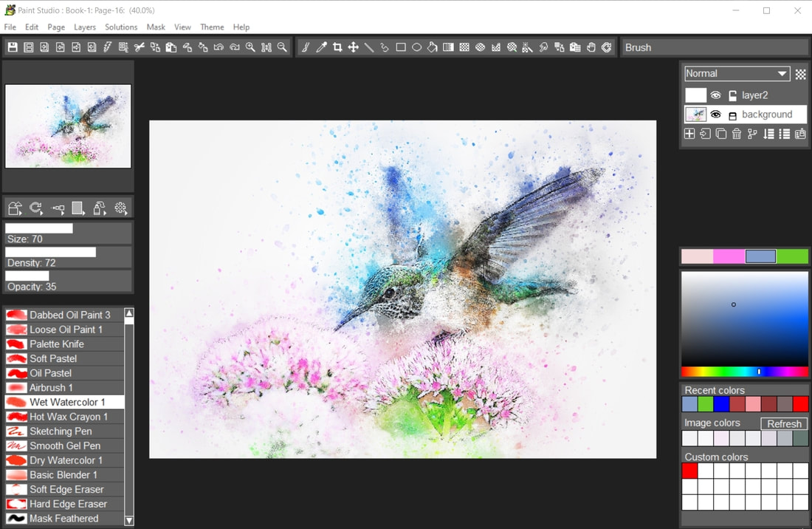Image resolution: width=812 pixels, height=529 pixels.
Task: Click brush list scroll down arrow
Action: (x=129, y=520)
